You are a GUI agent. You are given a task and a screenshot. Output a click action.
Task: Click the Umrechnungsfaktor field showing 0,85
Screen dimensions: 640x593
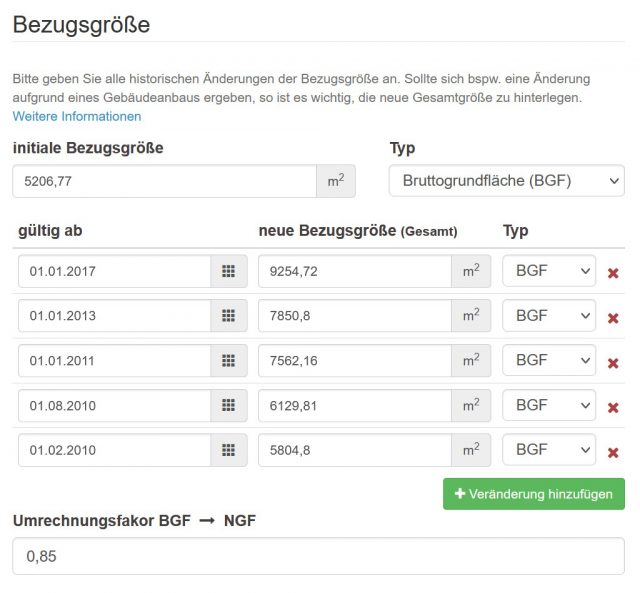coord(318,556)
